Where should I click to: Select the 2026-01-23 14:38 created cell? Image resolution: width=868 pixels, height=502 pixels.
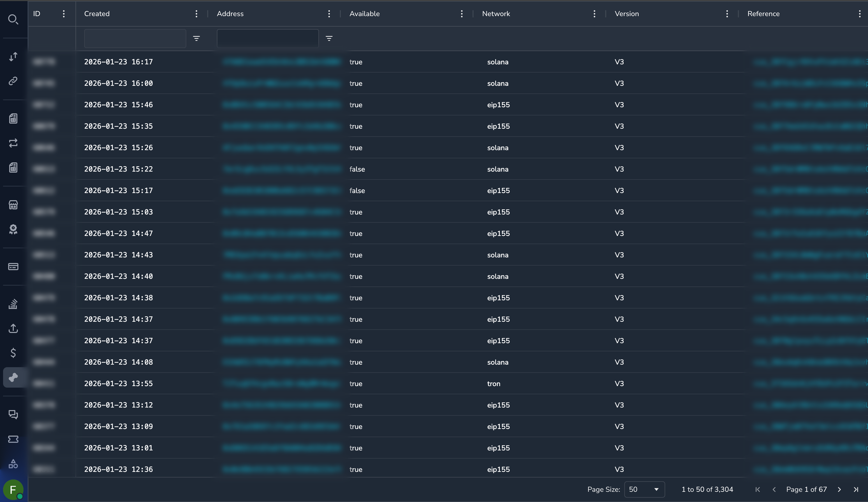pos(118,297)
